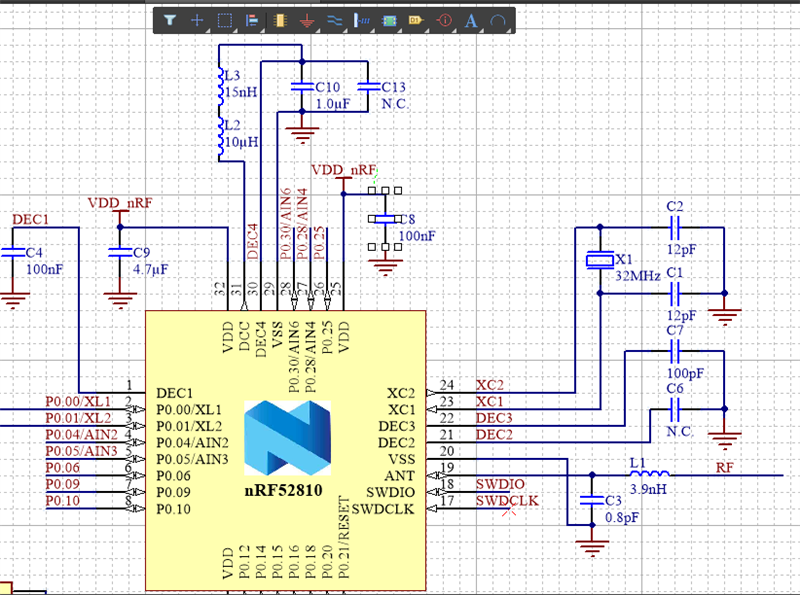
Task: Select capacitor C10 symbol
Action: (x=302, y=87)
